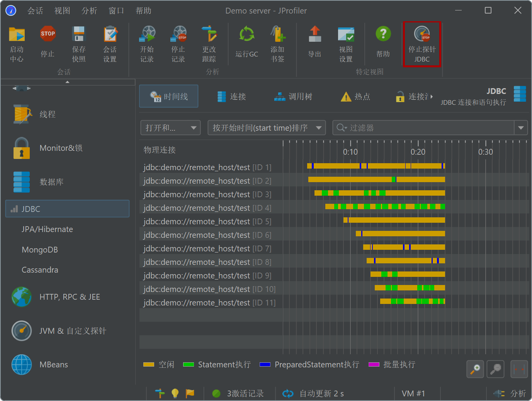Open the 按开始时间(start time)排序 sort dropdown
The height and width of the screenshot is (401, 532).
267,128
